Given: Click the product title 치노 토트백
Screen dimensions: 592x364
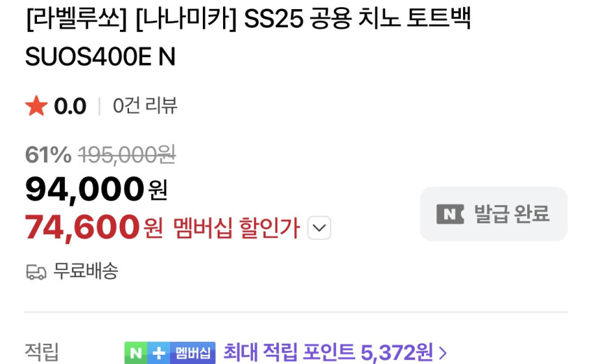Looking at the screenshot, I should pos(413,18).
